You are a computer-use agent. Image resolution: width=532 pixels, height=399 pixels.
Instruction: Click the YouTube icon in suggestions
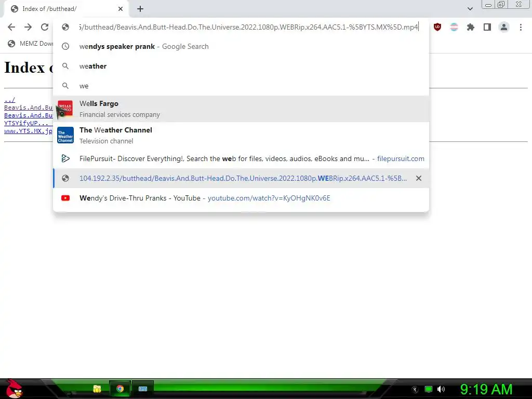(65, 198)
